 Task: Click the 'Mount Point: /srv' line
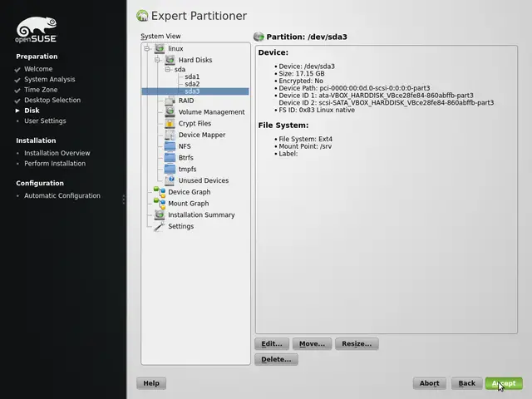pos(305,146)
